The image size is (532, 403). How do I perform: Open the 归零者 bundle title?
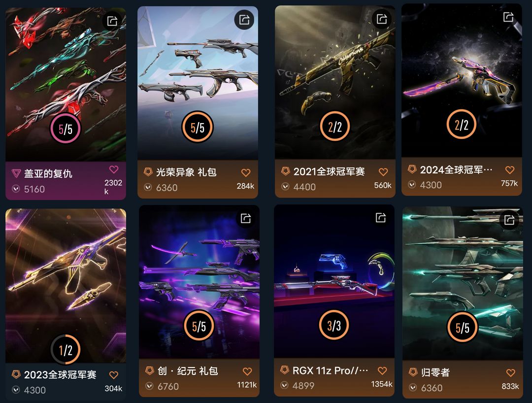(435, 372)
